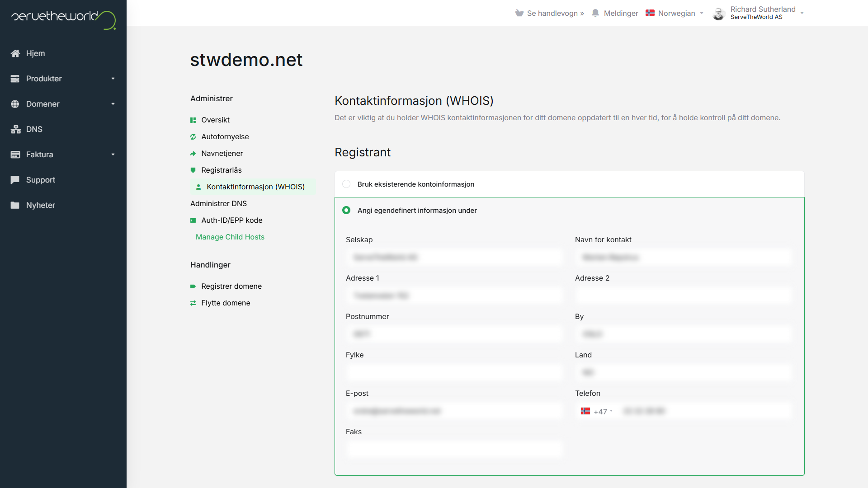Click the Kontaktinformasjon person icon
868x488 pixels.
(x=198, y=187)
